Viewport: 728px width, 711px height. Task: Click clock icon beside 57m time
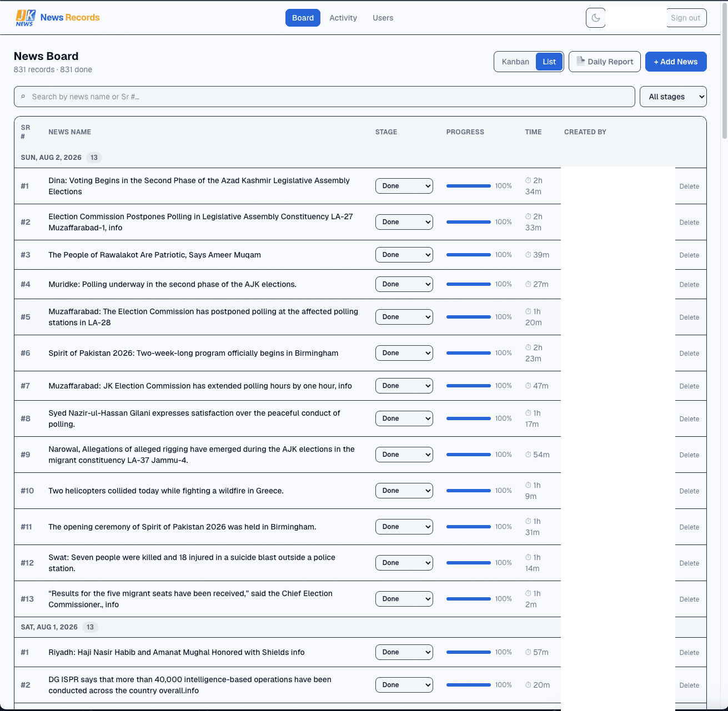[x=528, y=652]
